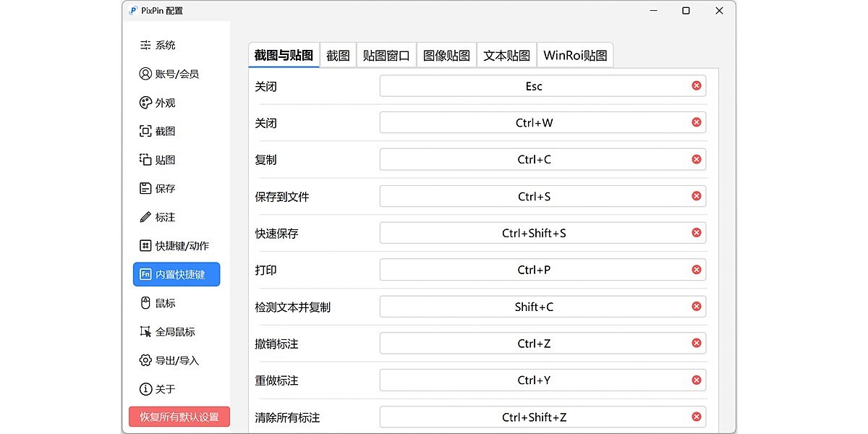Open the 图像贴图 tab
This screenshot has width=868, height=434.
click(x=446, y=55)
